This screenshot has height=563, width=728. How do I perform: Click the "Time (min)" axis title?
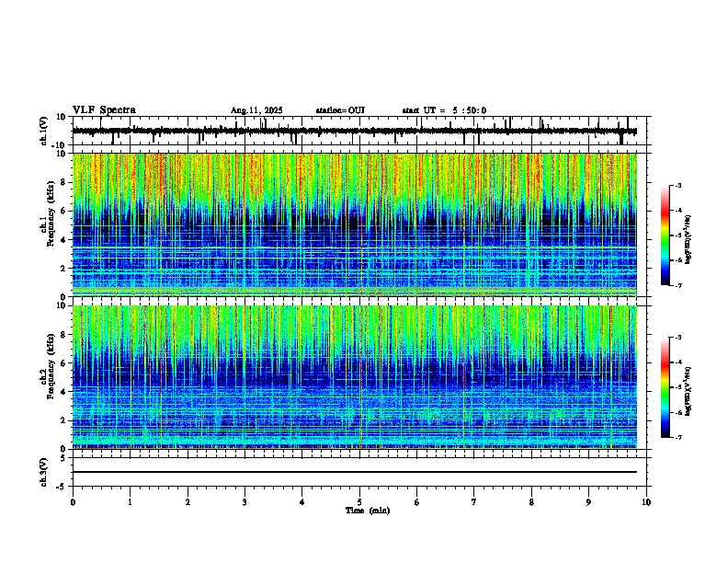[368, 511]
